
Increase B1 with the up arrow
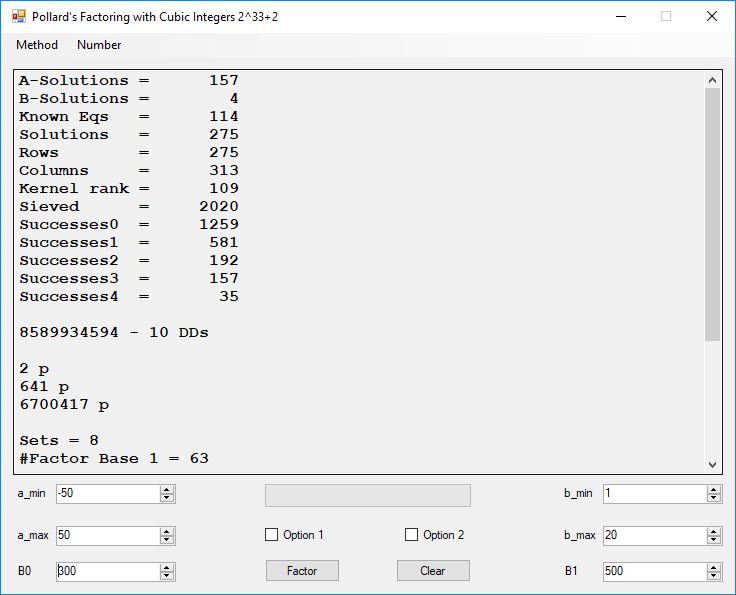point(714,567)
